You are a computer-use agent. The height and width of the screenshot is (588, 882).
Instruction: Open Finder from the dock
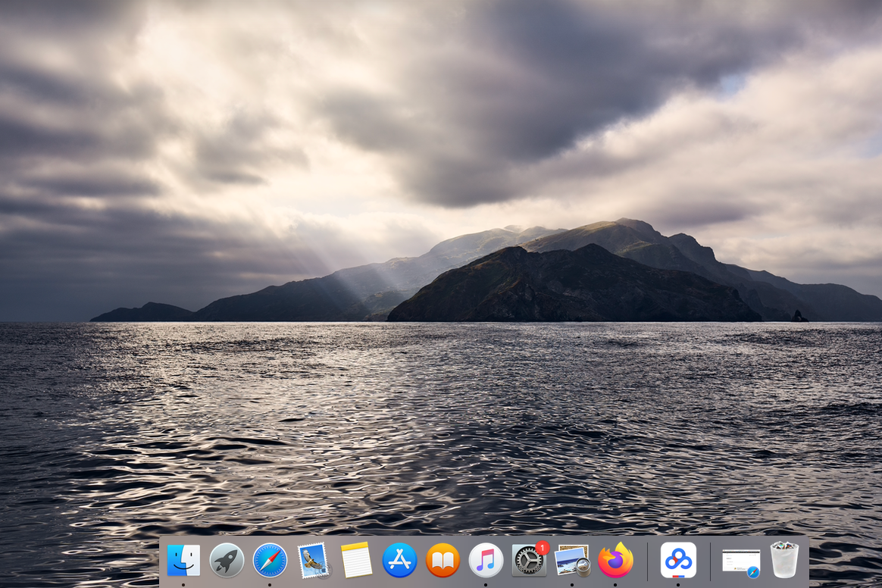point(183,561)
